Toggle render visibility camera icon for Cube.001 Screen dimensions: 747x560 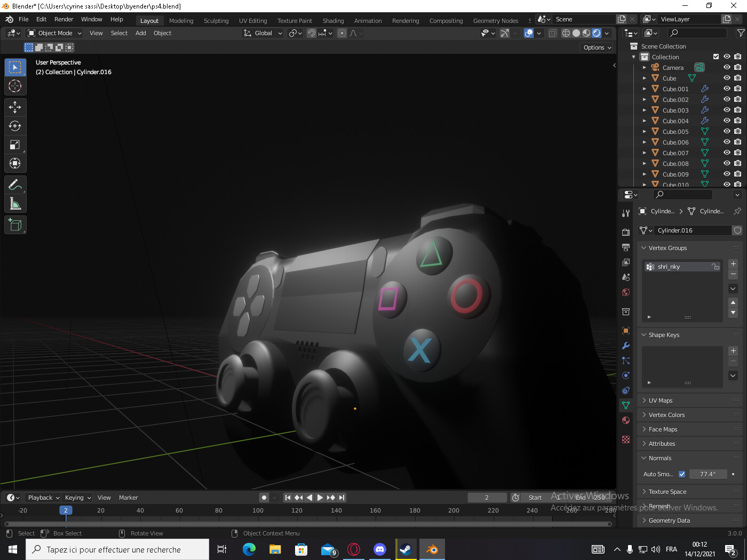pos(737,89)
